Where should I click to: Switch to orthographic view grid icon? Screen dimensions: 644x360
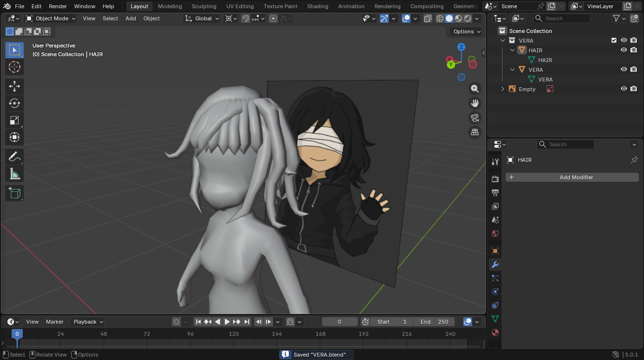[x=475, y=132]
